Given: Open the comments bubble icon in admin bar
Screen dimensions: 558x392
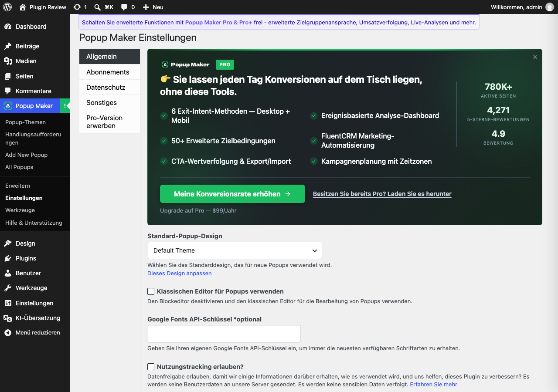Looking at the screenshot, I should click(124, 7).
